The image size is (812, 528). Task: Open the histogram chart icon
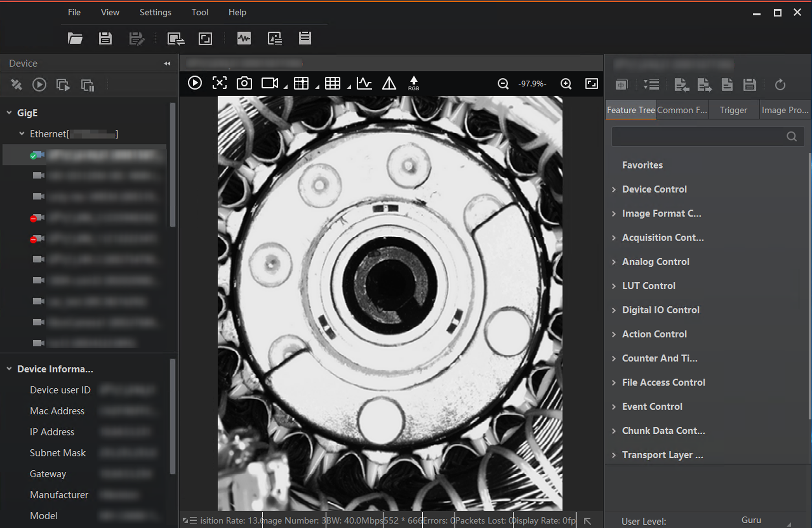pyautogui.click(x=364, y=83)
